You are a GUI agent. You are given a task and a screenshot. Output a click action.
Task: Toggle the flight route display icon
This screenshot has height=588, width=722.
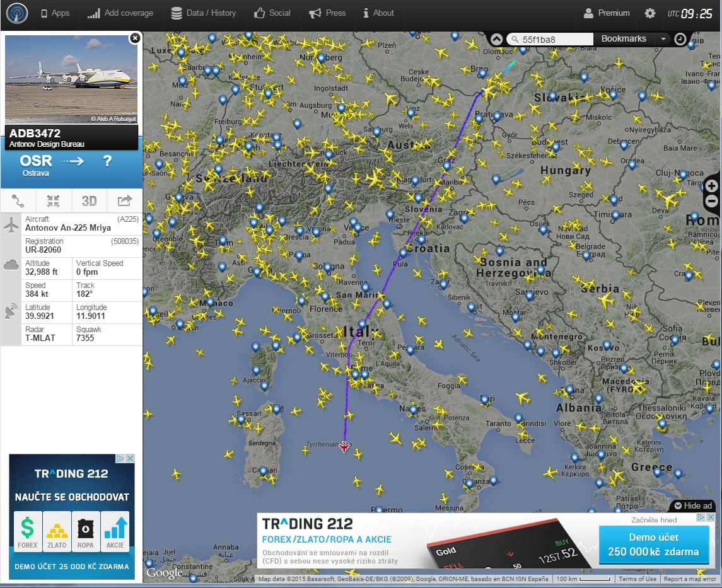(18, 201)
